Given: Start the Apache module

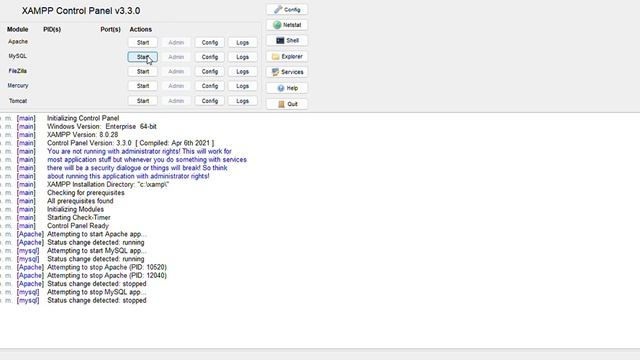Looking at the screenshot, I should point(142,42).
